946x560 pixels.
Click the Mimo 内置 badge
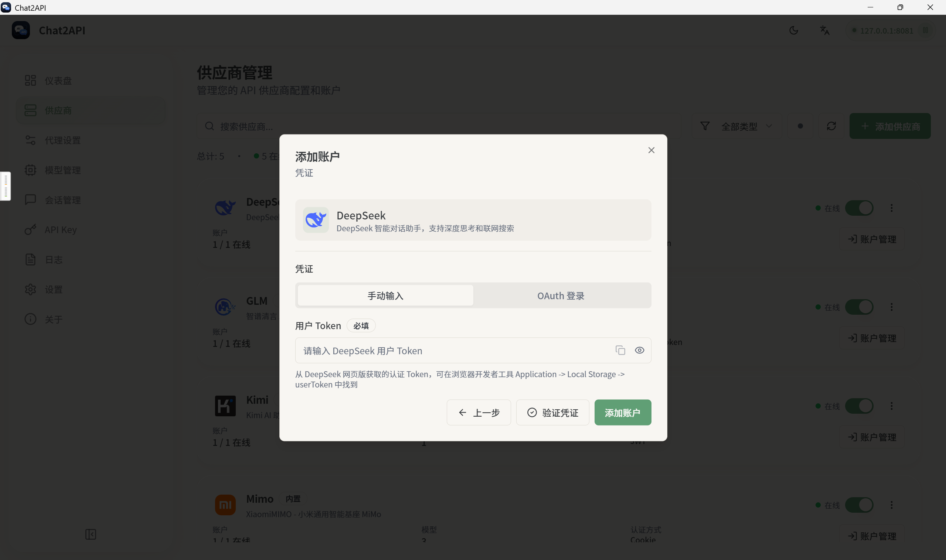coord(293,499)
